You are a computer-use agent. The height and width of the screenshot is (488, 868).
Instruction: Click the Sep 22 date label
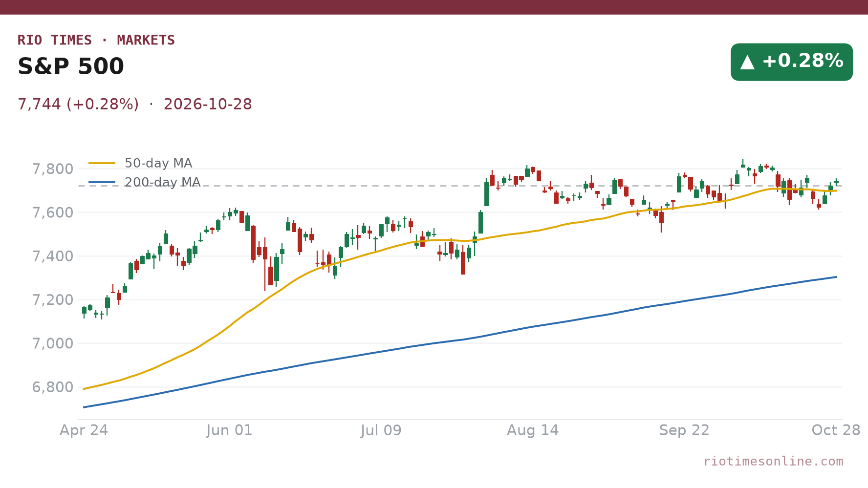point(684,430)
